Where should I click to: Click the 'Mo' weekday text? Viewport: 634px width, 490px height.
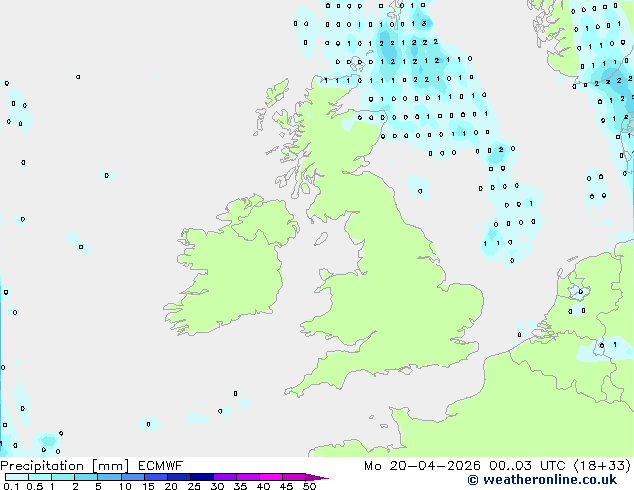[x=372, y=466]
